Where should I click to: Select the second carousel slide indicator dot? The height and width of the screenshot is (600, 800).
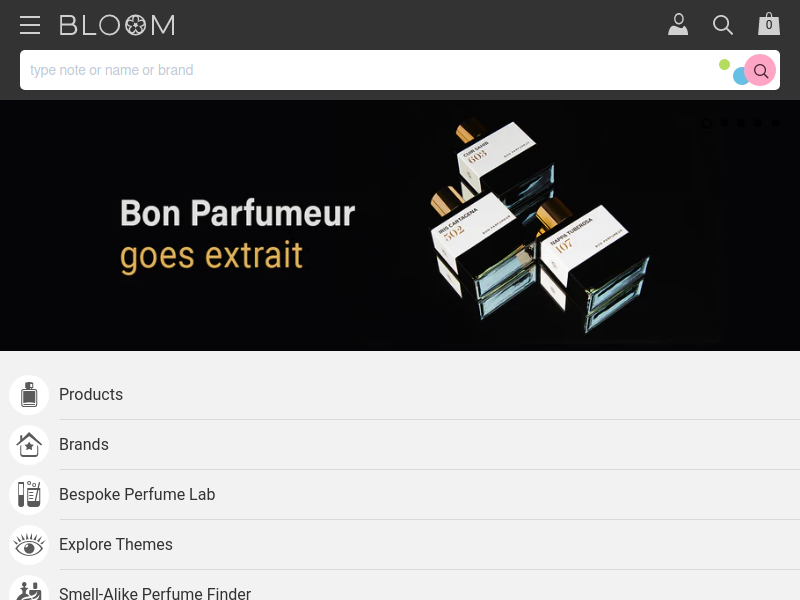point(724,123)
